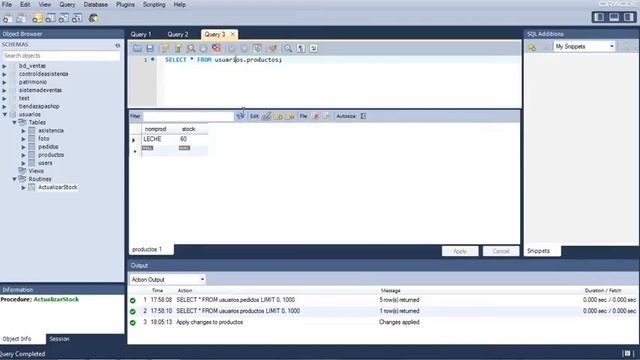This screenshot has width=640, height=360.
Task: Execute the query with the lightning bolt icon
Action: point(164,49)
